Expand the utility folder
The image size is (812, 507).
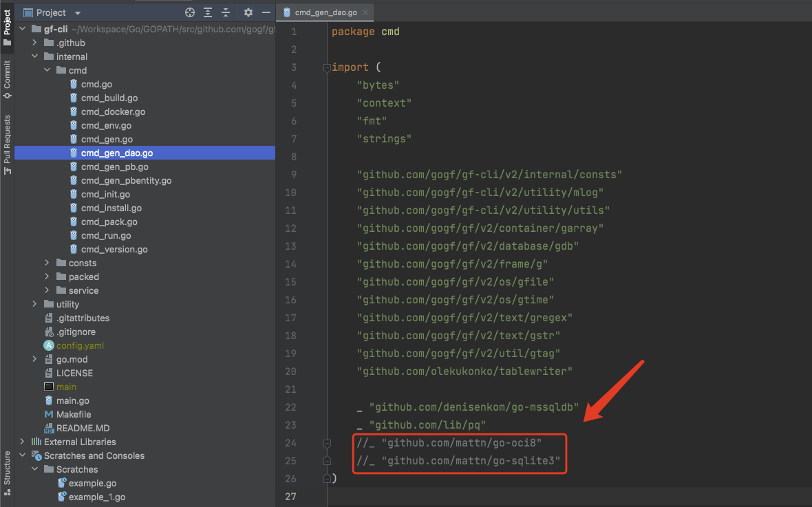tap(34, 304)
